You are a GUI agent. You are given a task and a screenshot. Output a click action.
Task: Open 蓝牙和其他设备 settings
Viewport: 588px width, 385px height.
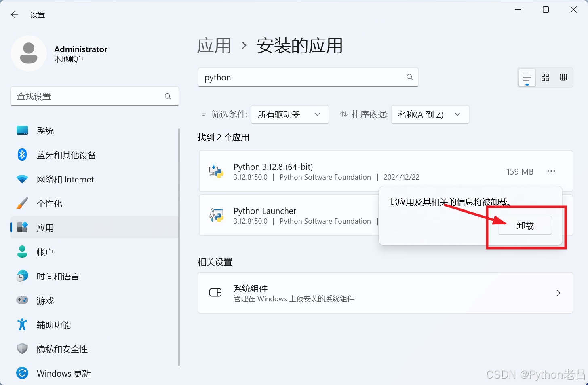(94, 155)
